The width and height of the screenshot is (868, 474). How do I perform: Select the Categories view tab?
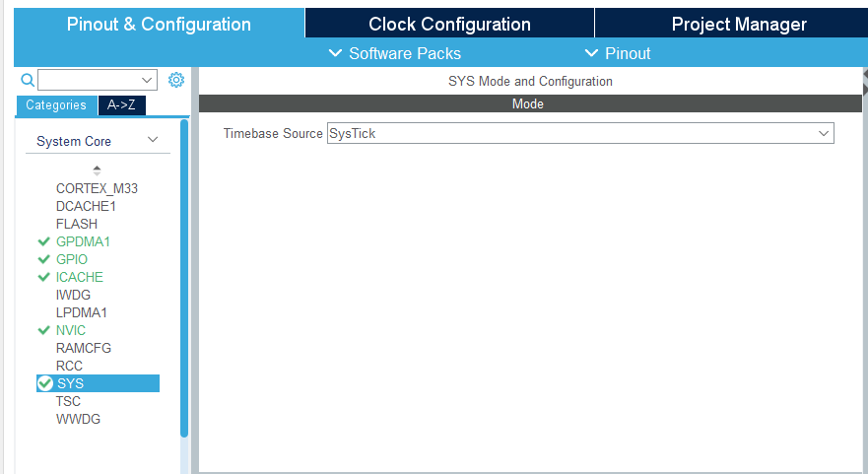(56, 105)
